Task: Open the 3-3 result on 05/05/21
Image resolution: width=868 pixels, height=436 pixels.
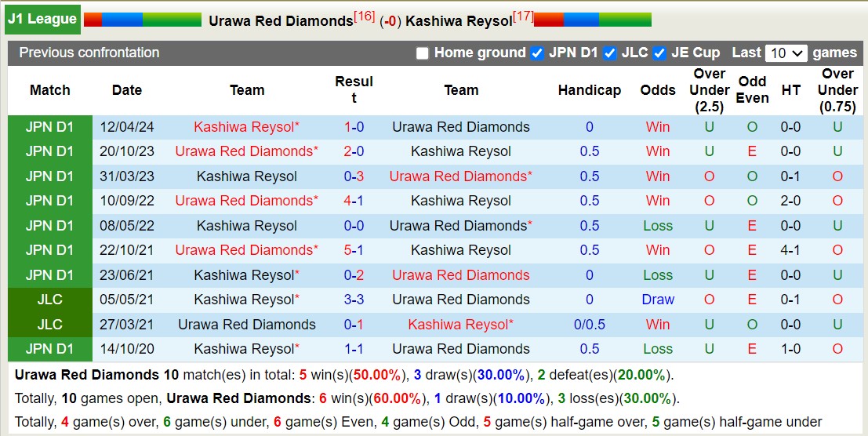Action: click(x=354, y=300)
